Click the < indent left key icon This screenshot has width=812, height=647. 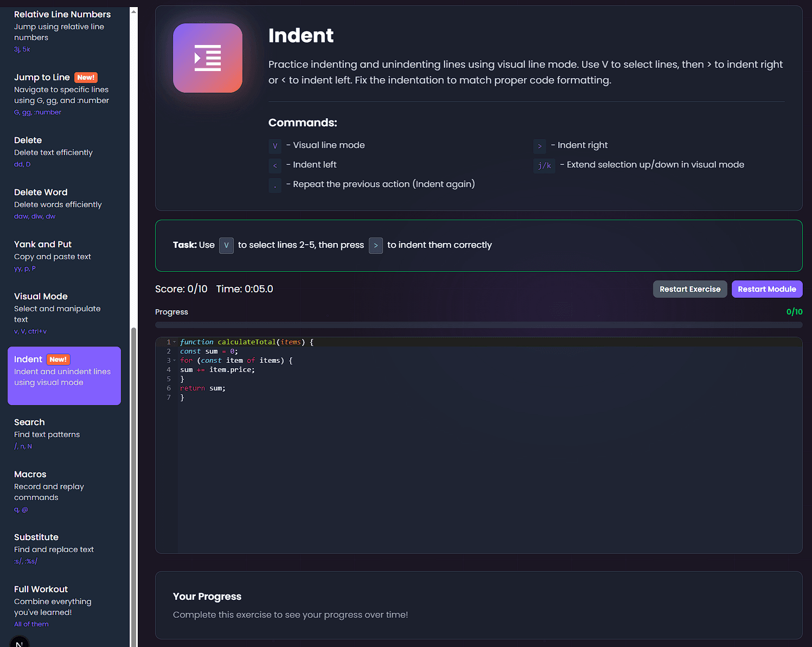tap(275, 165)
